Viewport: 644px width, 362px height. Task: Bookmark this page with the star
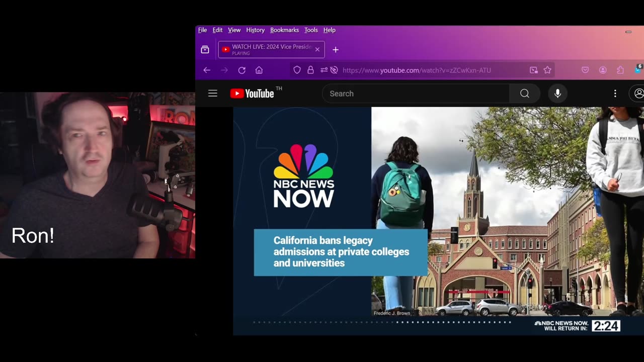pyautogui.click(x=547, y=70)
